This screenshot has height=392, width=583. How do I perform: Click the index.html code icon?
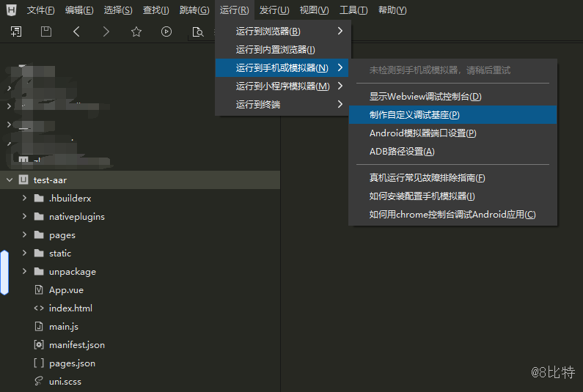(x=39, y=308)
